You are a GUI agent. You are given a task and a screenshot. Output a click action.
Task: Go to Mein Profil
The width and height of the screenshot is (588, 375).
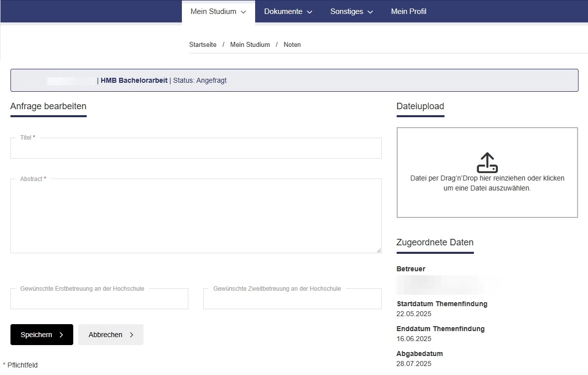click(x=409, y=11)
